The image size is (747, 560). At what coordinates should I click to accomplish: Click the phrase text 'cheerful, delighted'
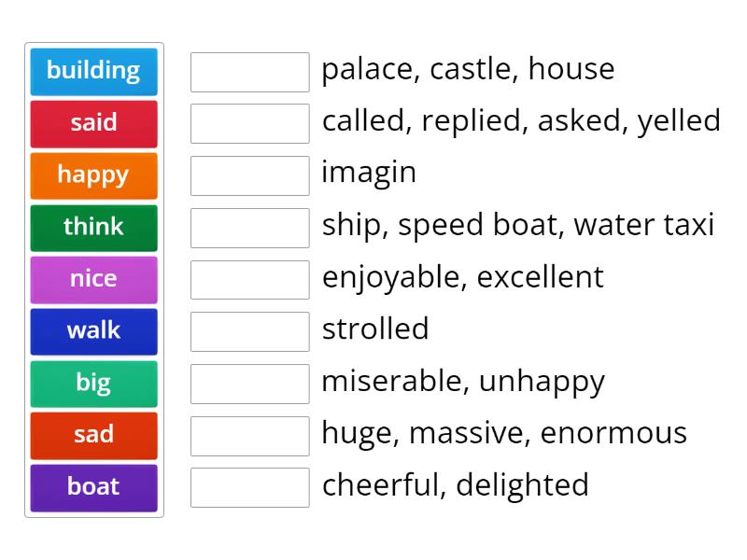point(454,485)
